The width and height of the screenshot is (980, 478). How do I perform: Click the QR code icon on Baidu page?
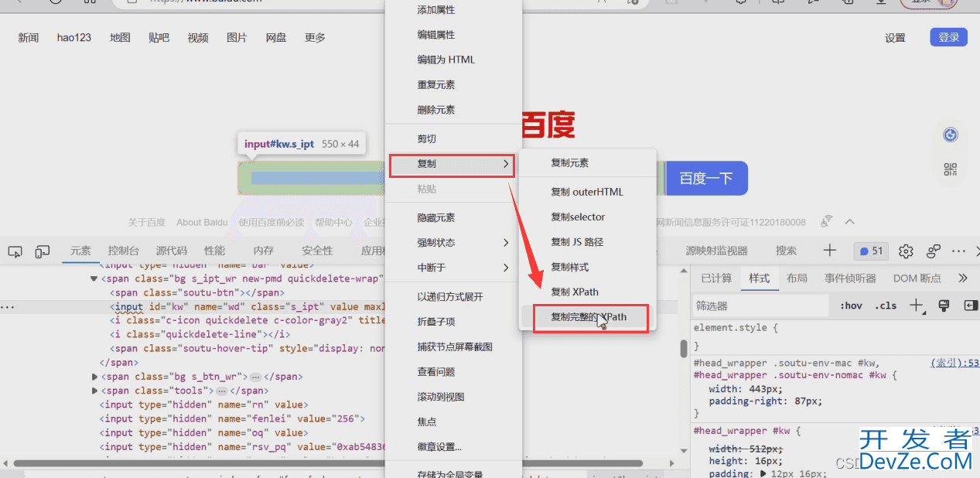point(951,169)
